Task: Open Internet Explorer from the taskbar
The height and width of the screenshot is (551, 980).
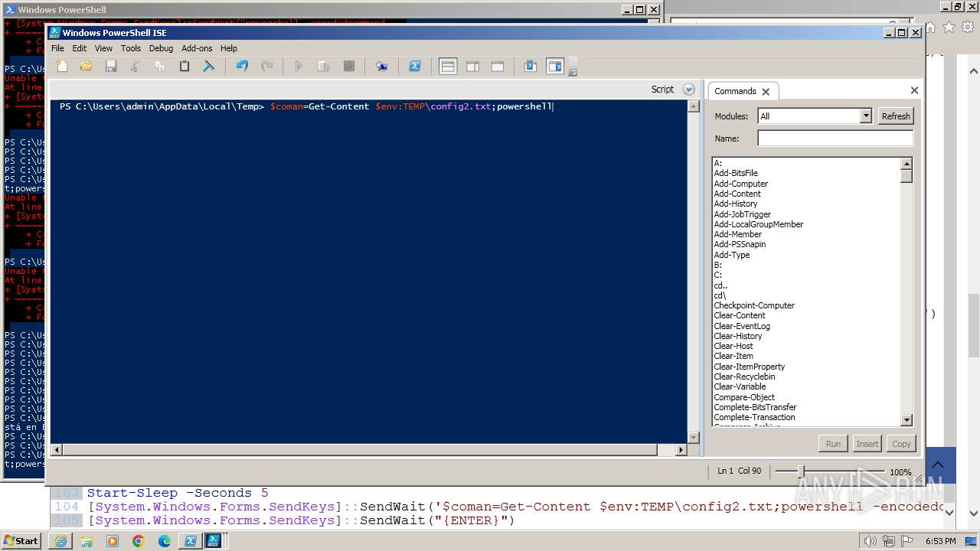Action: [61, 541]
